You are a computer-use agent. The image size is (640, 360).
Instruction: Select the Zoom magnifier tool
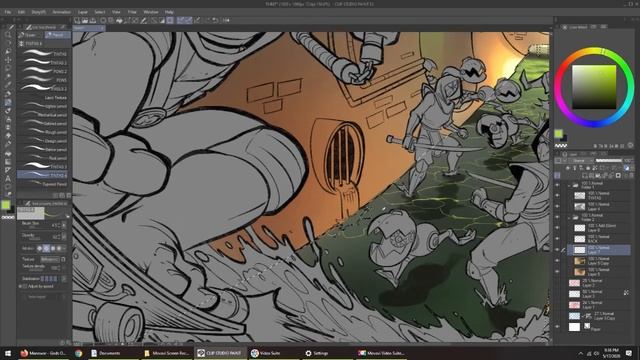coord(8,35)
